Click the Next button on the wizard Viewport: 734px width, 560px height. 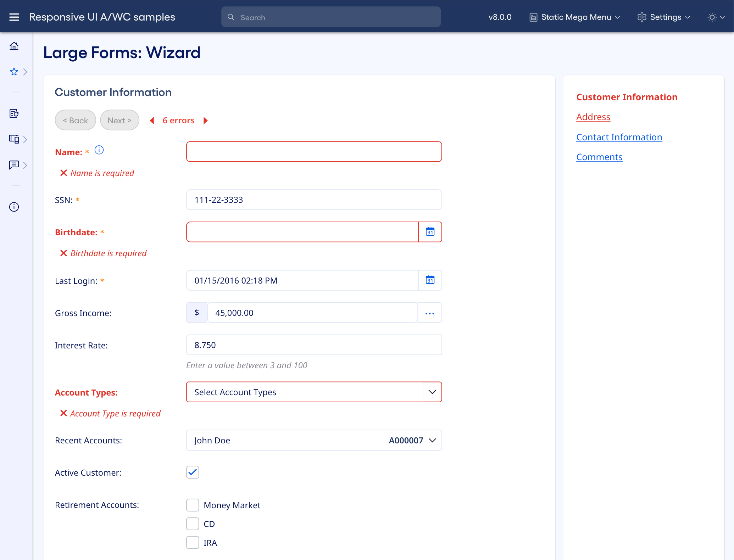click(x=119, y=120)
